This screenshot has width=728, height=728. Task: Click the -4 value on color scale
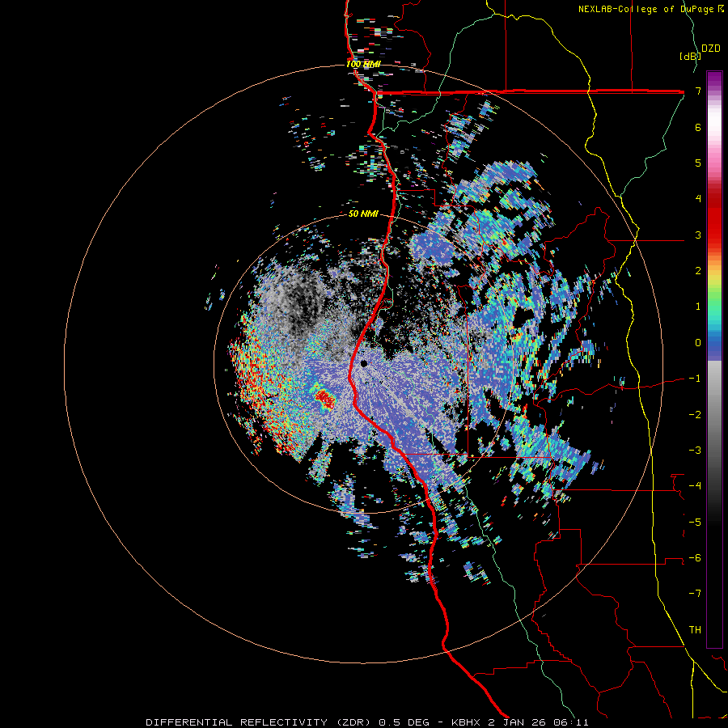[x=695, y=486]
